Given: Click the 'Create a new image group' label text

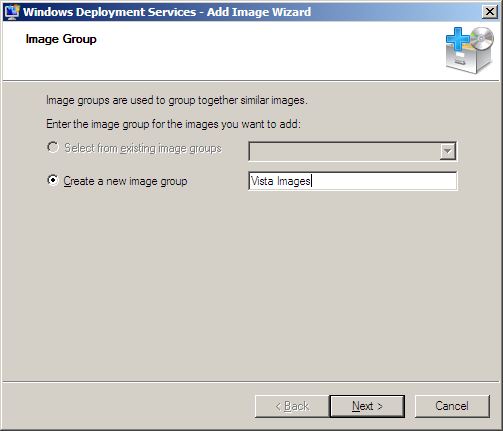Looking at the screenshot, I should click(125, 181).
